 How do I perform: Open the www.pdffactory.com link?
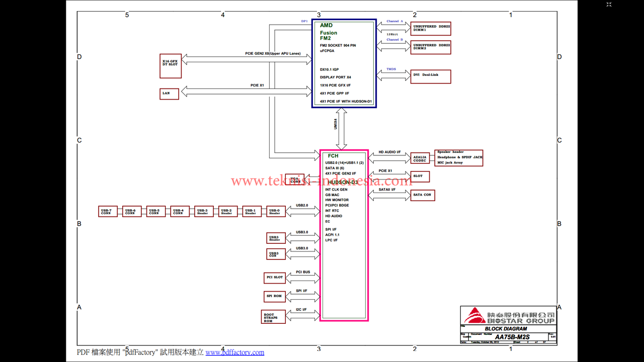235,352
